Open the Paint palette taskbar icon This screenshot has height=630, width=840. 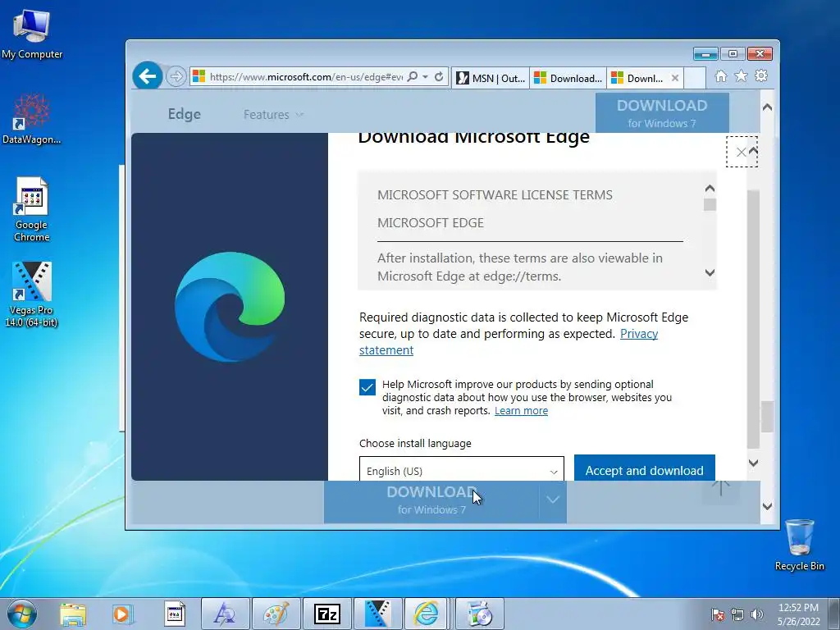[x=276, y=614]
